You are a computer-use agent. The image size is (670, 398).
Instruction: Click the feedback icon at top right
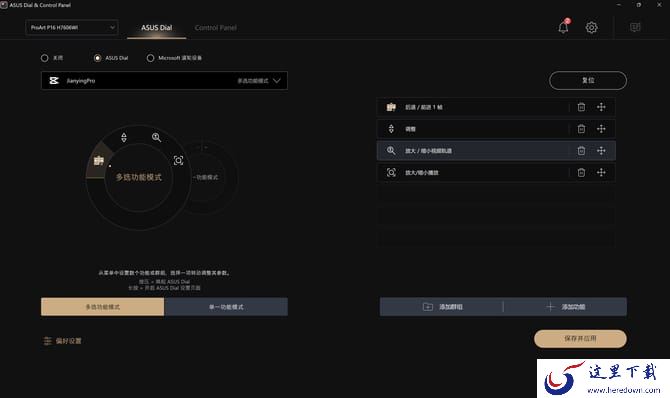click(x=635, y=27)
